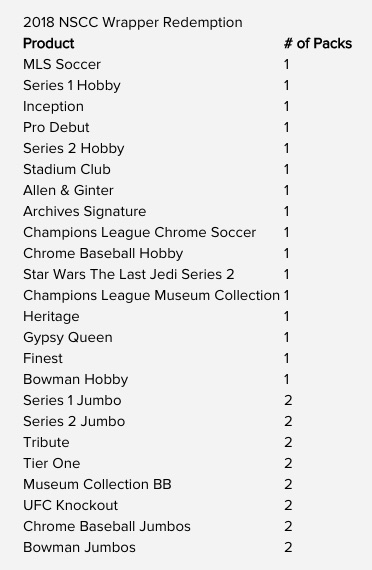This screenshot has width=372, height=570.
Task: Click the Inception product entry
Action: tap(53, 107)
